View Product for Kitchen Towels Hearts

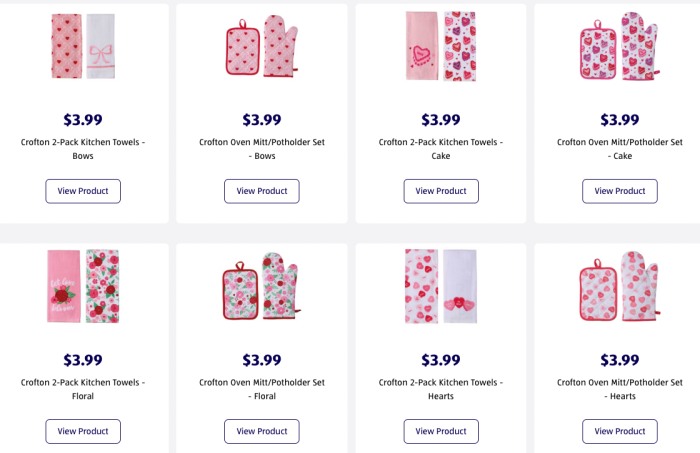point(441,431)
